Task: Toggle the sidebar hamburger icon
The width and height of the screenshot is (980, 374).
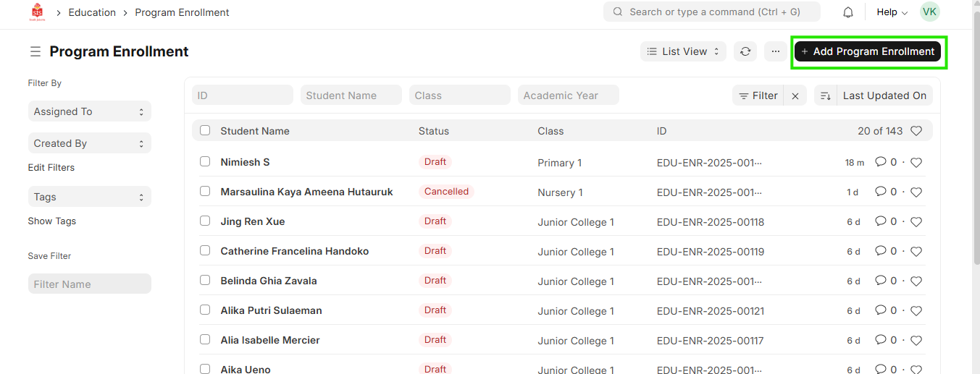Action: pos(35,52)
